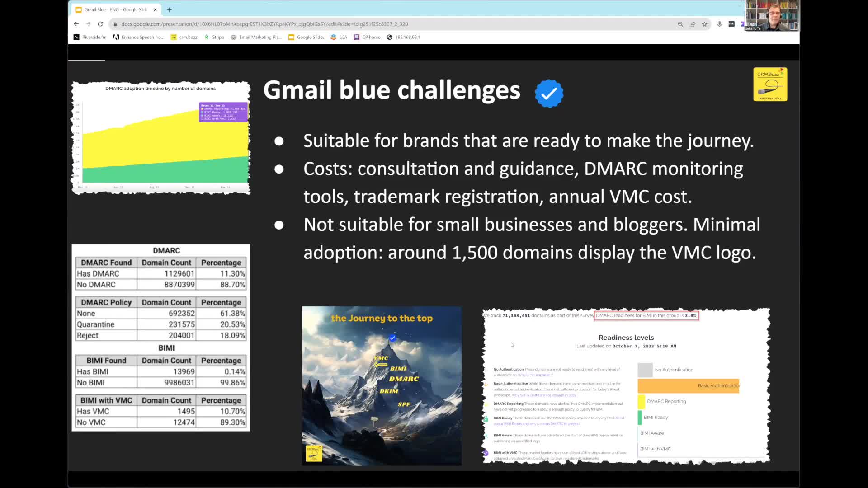Open the crm.buzz bookmark
Viewport: 868px width, 488px height.
[x=184, y=37]
